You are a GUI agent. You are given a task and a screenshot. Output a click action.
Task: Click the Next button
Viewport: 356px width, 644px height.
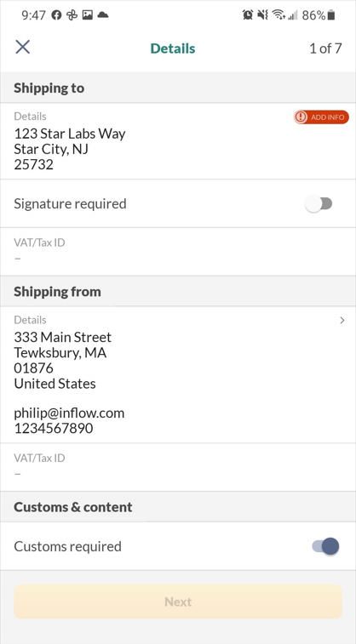tap(178, 601)
